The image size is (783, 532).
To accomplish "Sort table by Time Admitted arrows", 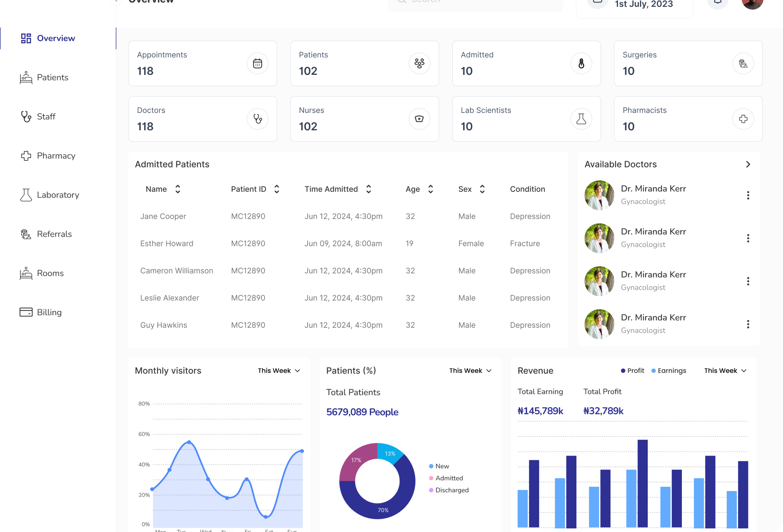I will point(368,189).
